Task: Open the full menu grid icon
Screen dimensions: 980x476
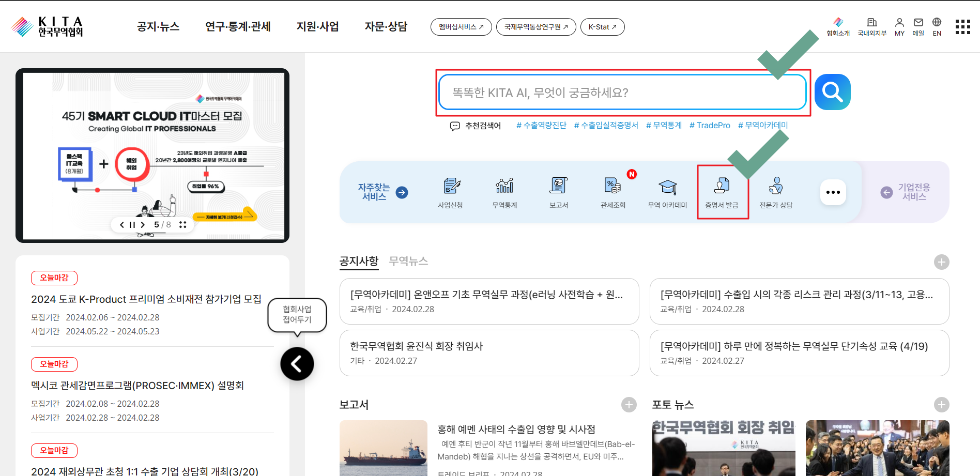Action: click(962, 27)
